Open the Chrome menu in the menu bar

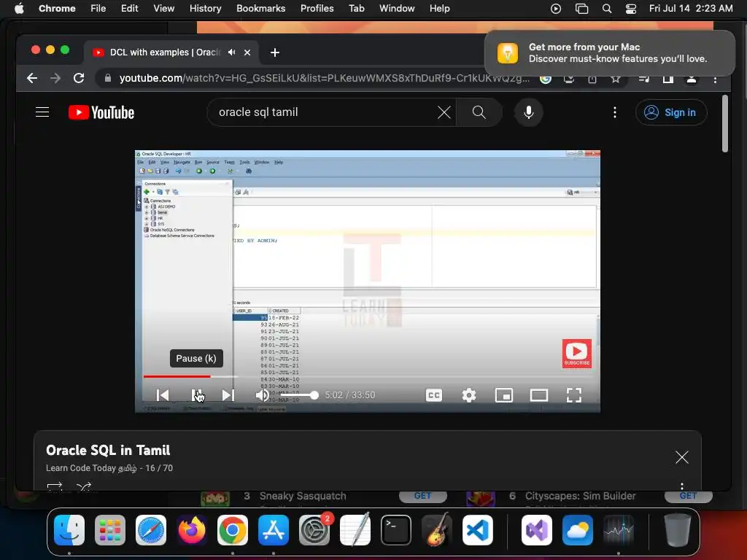(x=57, y=9)
